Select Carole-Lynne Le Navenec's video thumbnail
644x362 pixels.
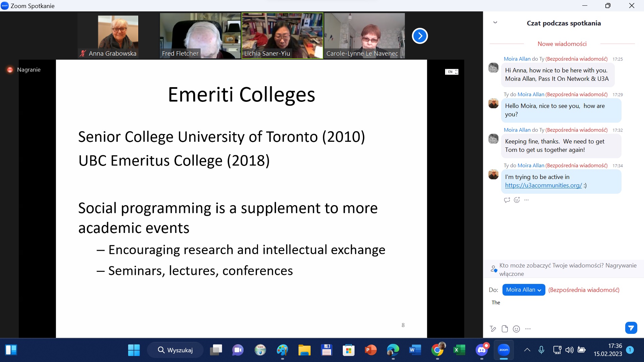click(x=365, y=36)
